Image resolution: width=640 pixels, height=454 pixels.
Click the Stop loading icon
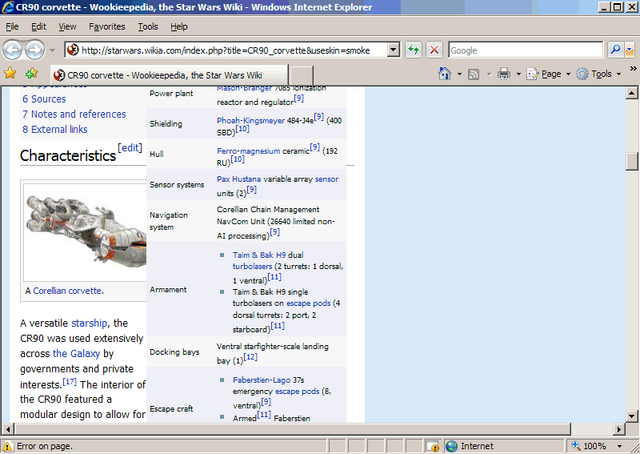coord(434,50)
